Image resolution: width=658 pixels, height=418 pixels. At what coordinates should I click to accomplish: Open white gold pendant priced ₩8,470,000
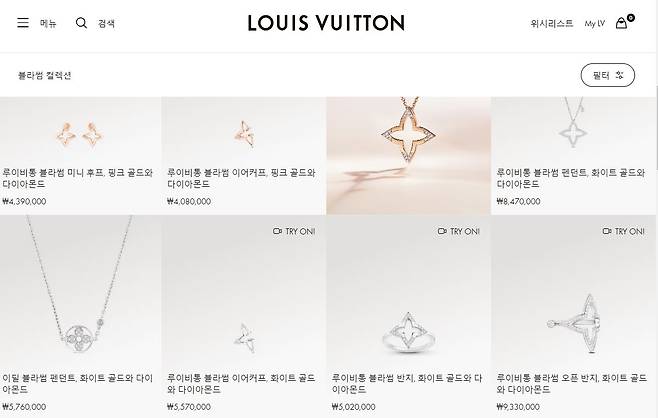click(x=573, y=156)
